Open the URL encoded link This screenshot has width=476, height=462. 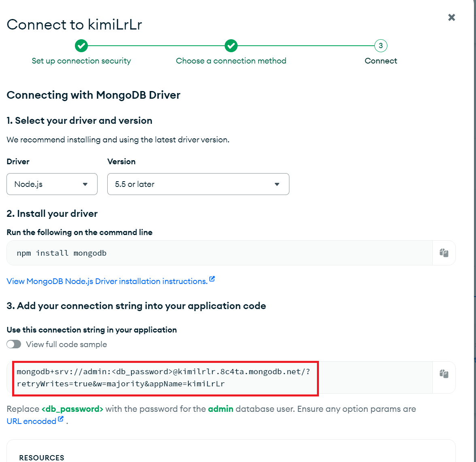(35, 421)
